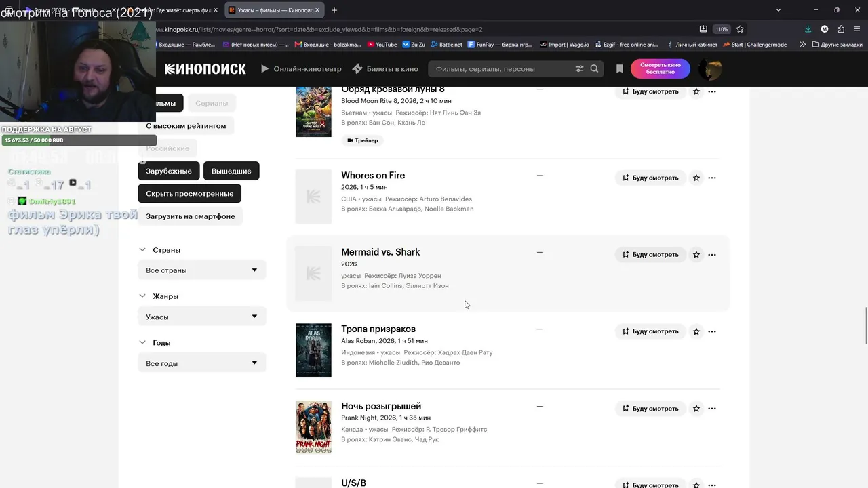Click the Kinopoisk logo
The width and height of the screenshot is (868, 488).
pos(205,68)
